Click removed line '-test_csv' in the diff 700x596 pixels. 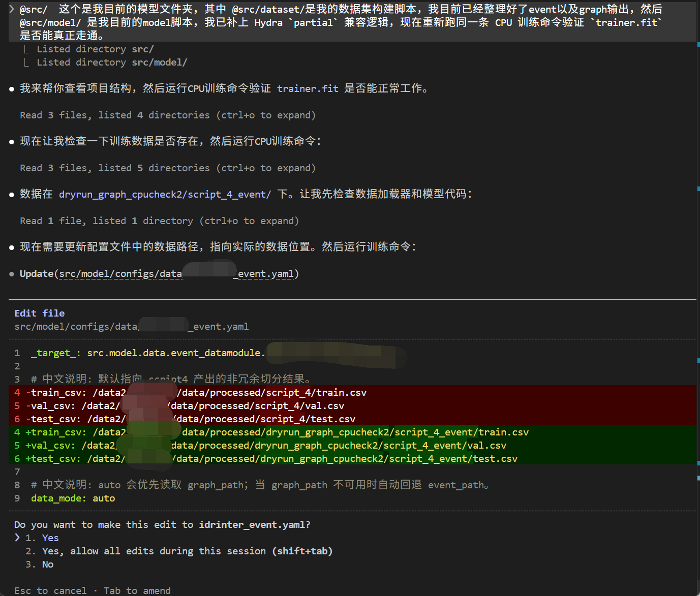(x=353, y=419)
